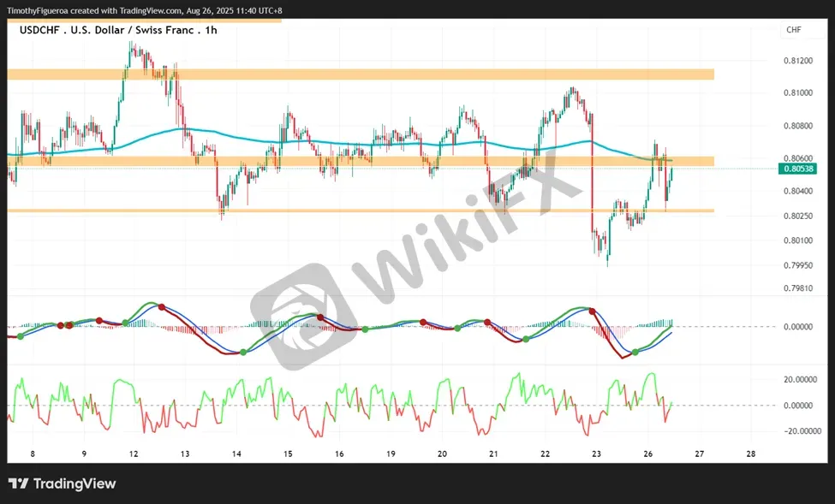This screenshot has height=504, width=835.
Task: Click the teal moving average line near its peak
Action: tap(184, 129)
